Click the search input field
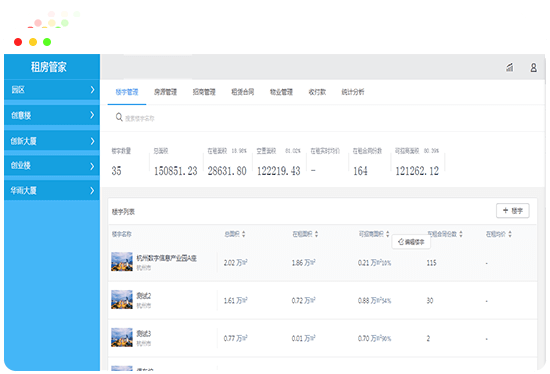Screen dimensions: 550x374 (140, 119)
